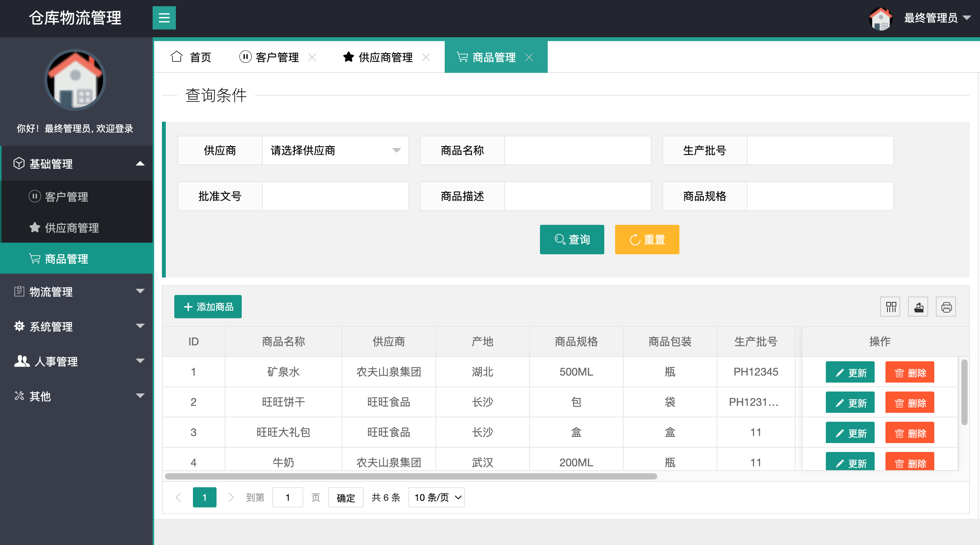980x545 pixels.
Task: Click the jump-to page number field
Action: [287, 497]
